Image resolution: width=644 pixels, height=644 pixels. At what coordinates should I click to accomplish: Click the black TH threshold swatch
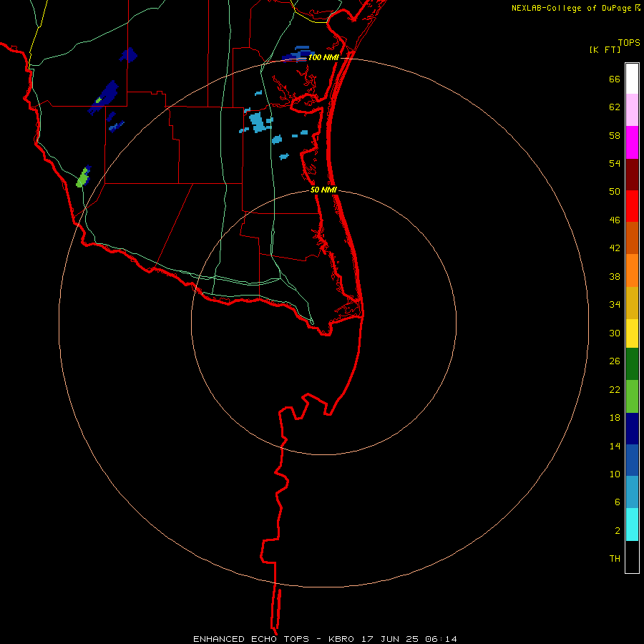pyautogui.click(x=632, y=557)
